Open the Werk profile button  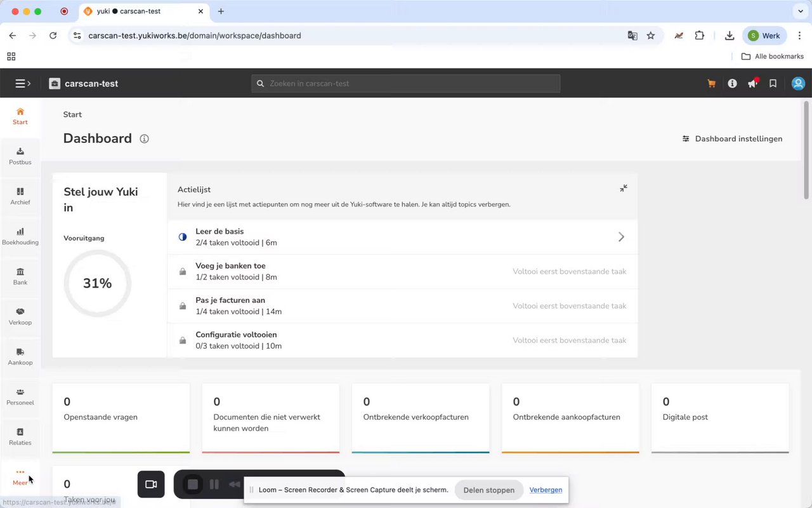[764, 36]
